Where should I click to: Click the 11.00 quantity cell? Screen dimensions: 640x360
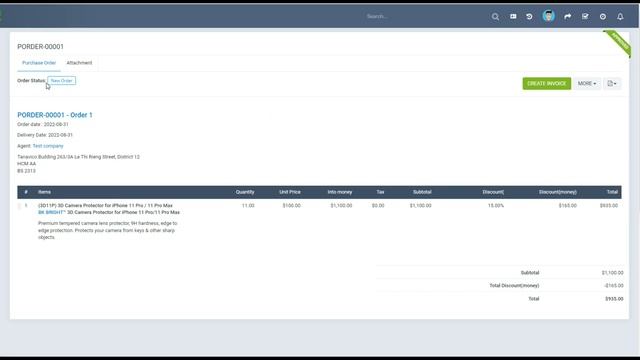[248, 206]
